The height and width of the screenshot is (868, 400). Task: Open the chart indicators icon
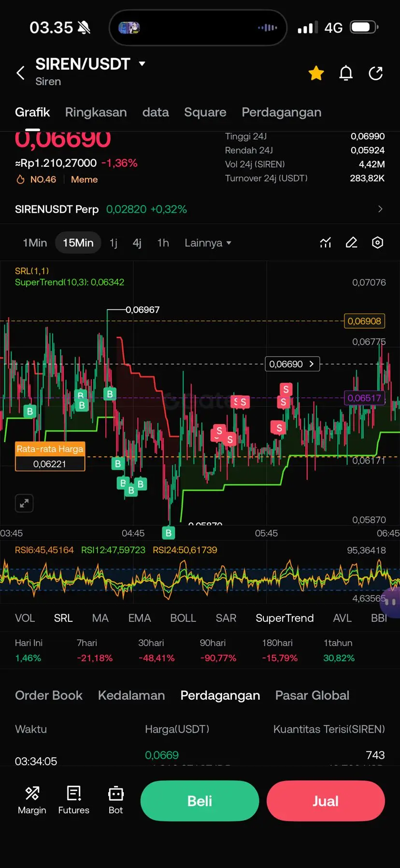[x=326, y=243]
